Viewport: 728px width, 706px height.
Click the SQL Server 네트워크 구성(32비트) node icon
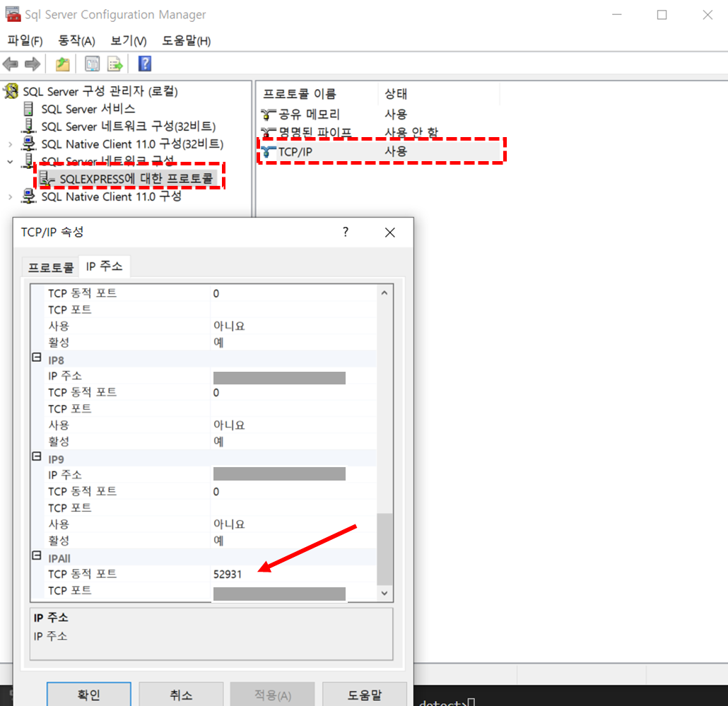coord(29,126)
